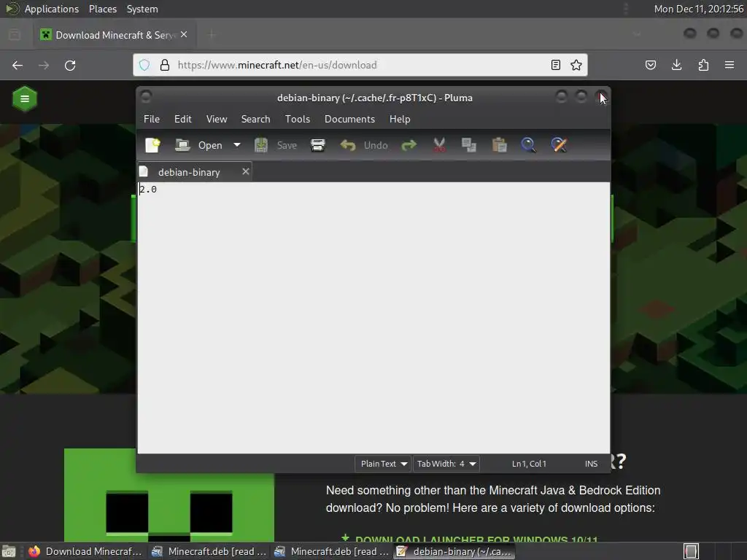Open the File menu in Pluma

pos(152,119)
